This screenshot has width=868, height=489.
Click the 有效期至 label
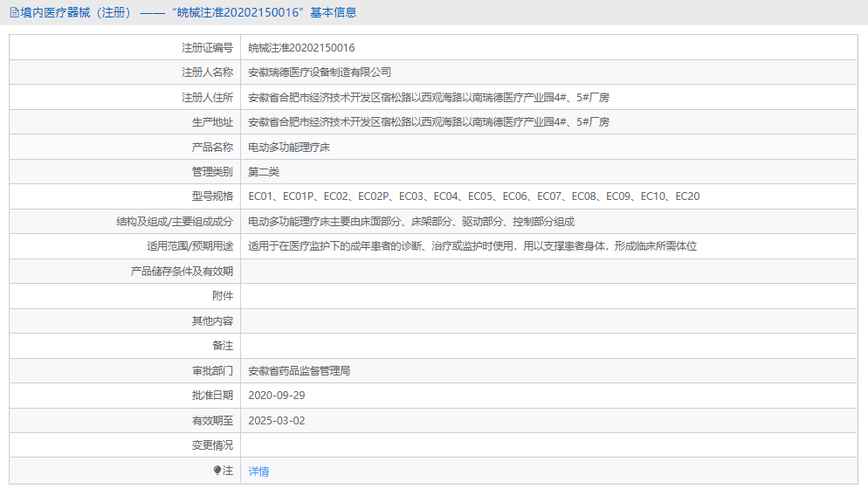click(x=212, y=421)
